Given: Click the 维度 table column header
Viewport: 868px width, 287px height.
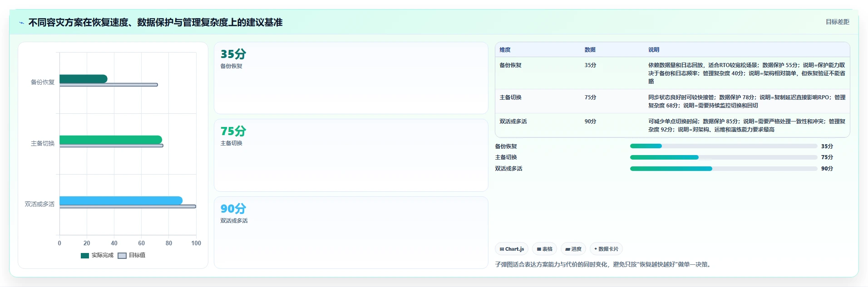Looking at the screenshot, I should [505, 50].
